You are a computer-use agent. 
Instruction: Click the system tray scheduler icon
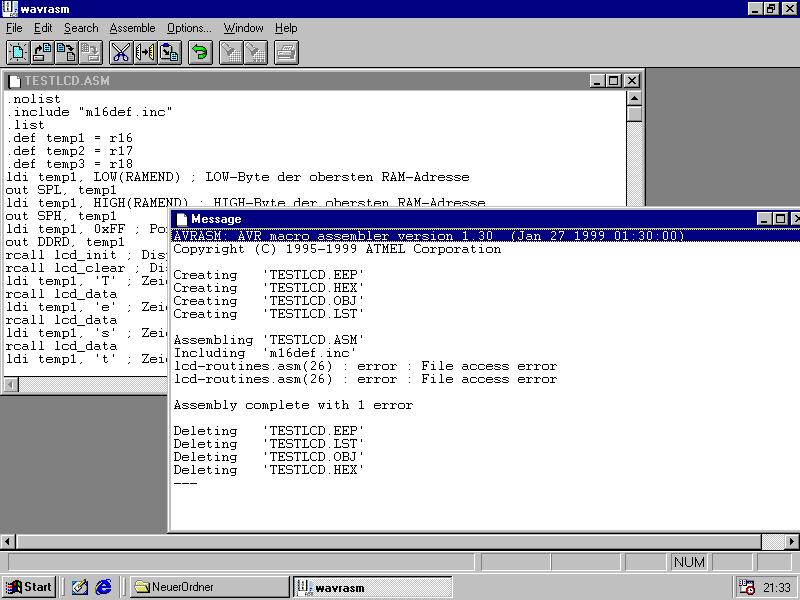[x=746, y=587]
